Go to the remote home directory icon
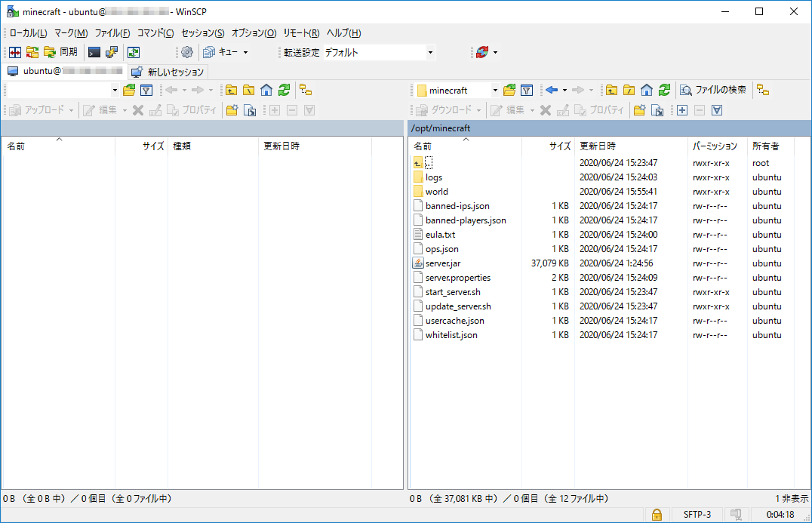The image size is (812, 523). [647, 90]
